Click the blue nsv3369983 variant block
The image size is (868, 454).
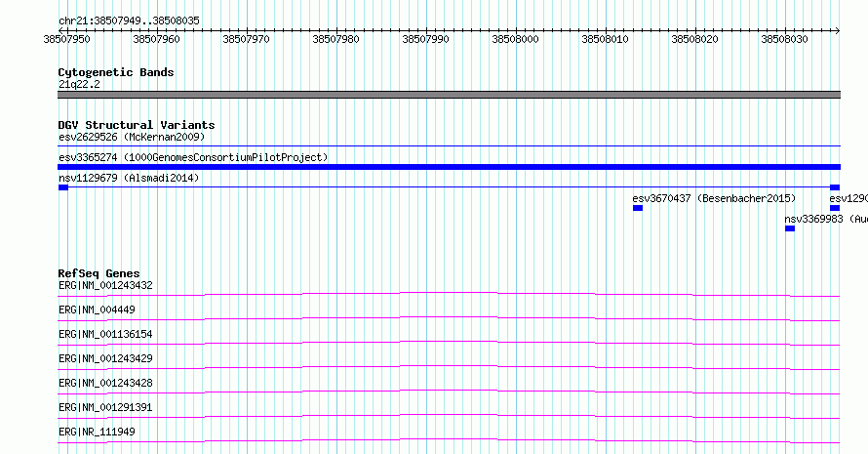(790, 228)
